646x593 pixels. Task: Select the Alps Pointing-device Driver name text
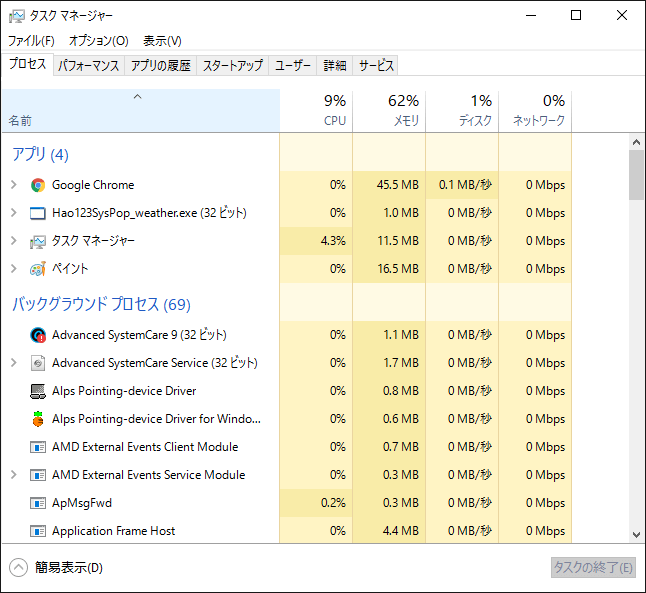tap(124, 391)
